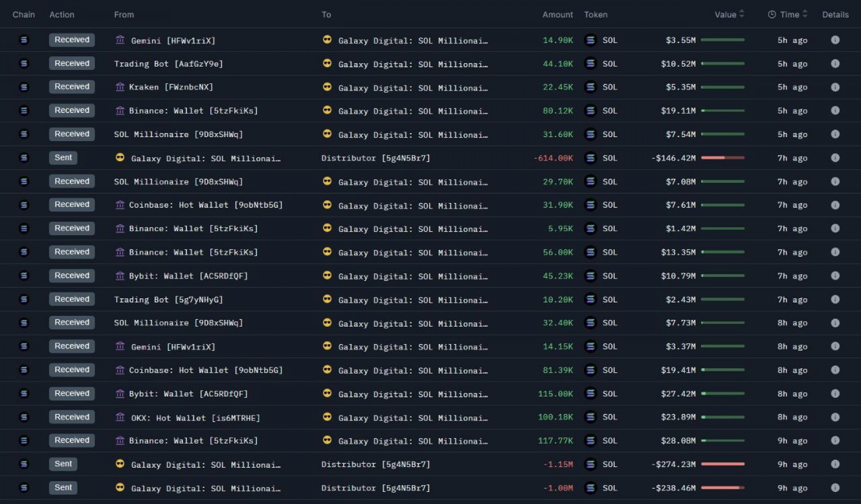Image resolution: width=861 pixels, height=504 pixels.
Task: Click the Amount column header
Action: pyautogui.click(x=557, y=15)
